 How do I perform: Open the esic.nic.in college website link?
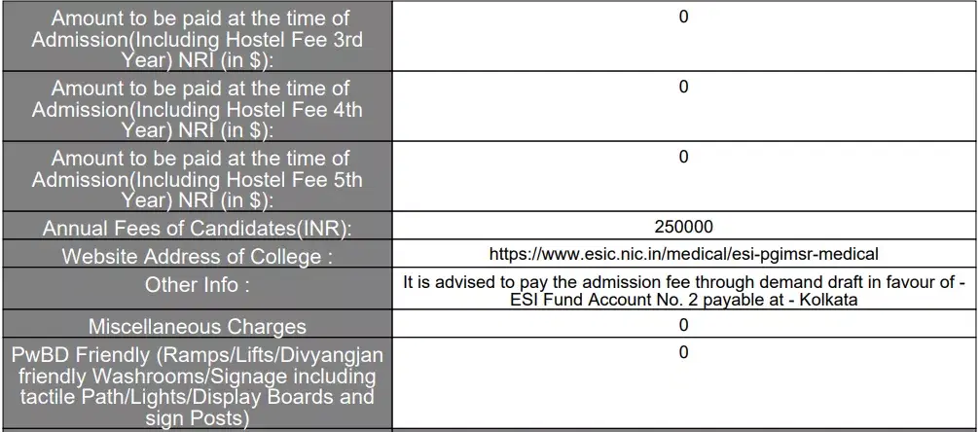tap(683, 255)
